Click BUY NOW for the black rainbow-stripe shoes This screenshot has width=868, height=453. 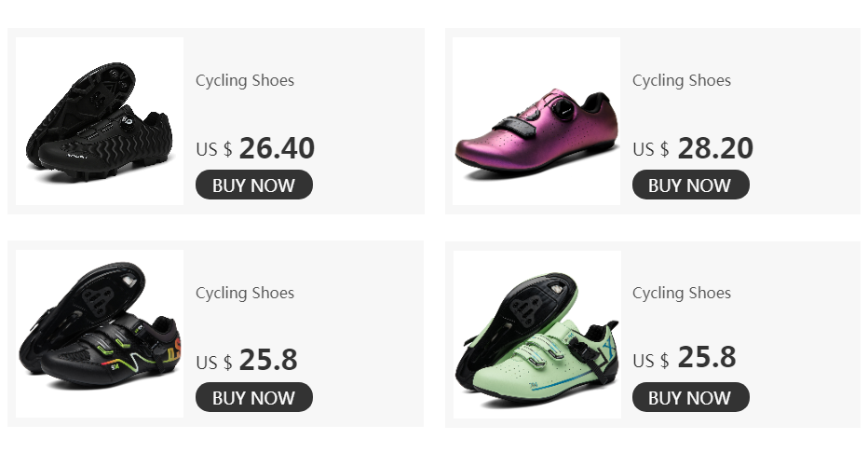pyautogui.click(x=254, y=397)
